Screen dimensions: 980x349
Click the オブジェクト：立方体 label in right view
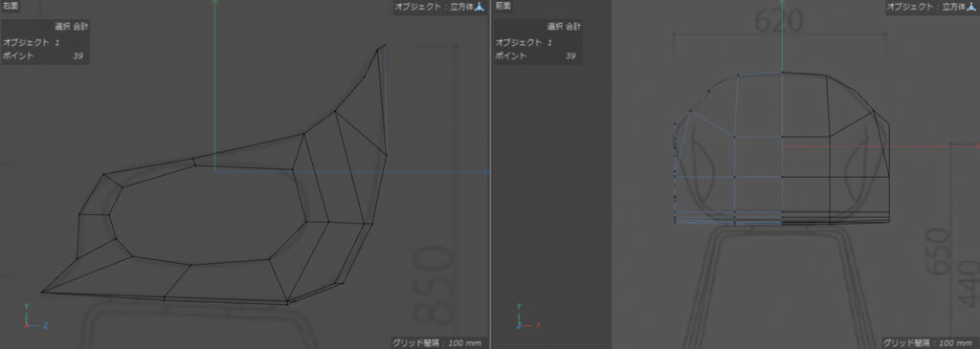(x=434, y=8)
